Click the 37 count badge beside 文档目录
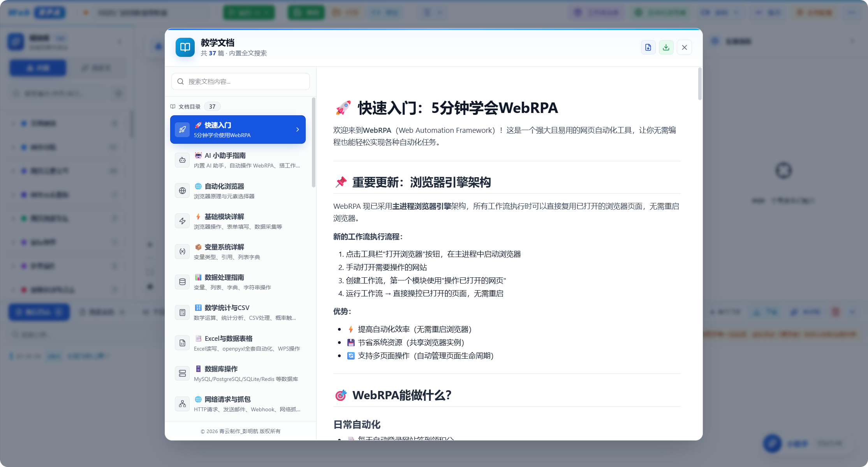 [x=212, y=107]
